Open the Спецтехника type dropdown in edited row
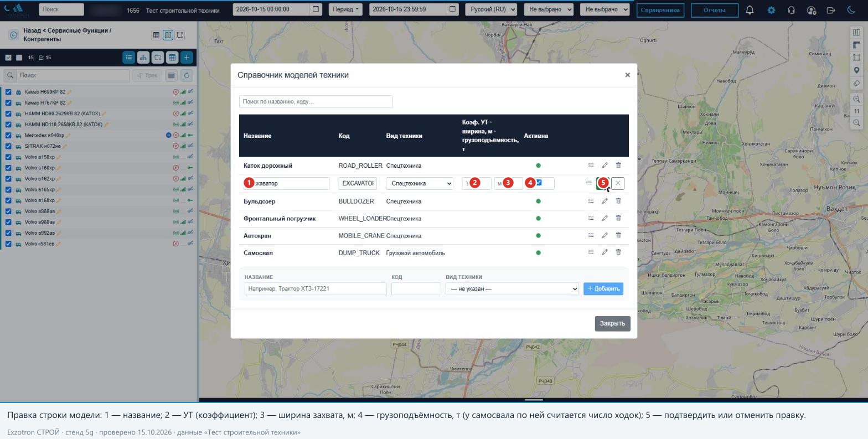The height and width of the screenshot is (439, 868). [420, 183]
